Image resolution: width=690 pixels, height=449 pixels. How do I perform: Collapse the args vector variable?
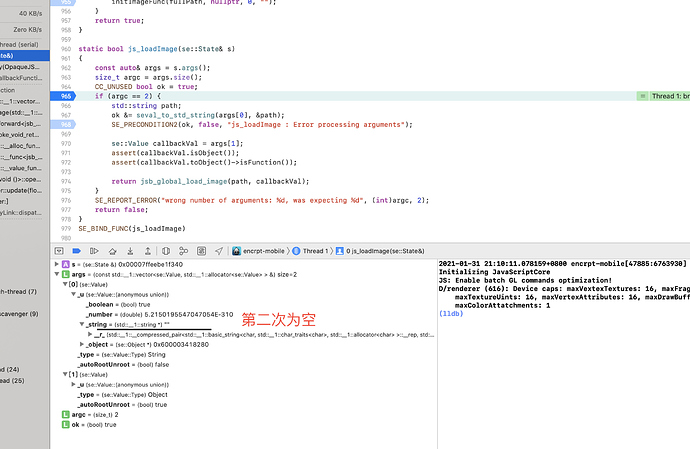(56, 274)
